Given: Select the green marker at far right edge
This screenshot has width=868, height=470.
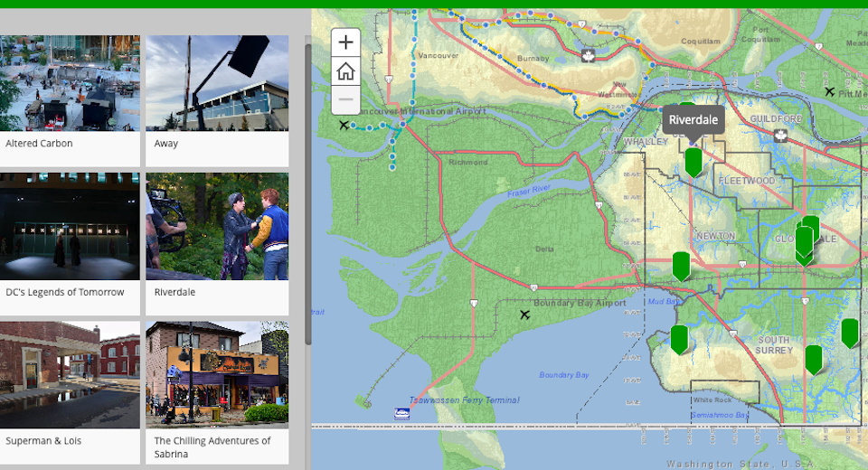Looking at the screenshot, I should coord(850,334).
